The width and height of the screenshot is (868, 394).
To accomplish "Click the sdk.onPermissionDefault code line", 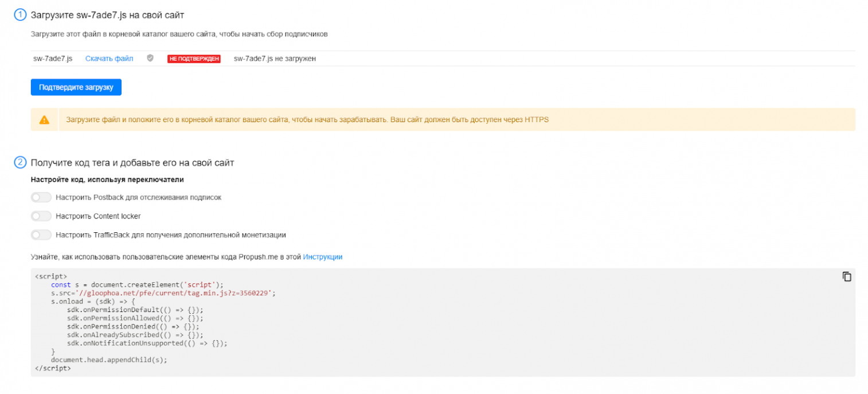I will (135, 310).
